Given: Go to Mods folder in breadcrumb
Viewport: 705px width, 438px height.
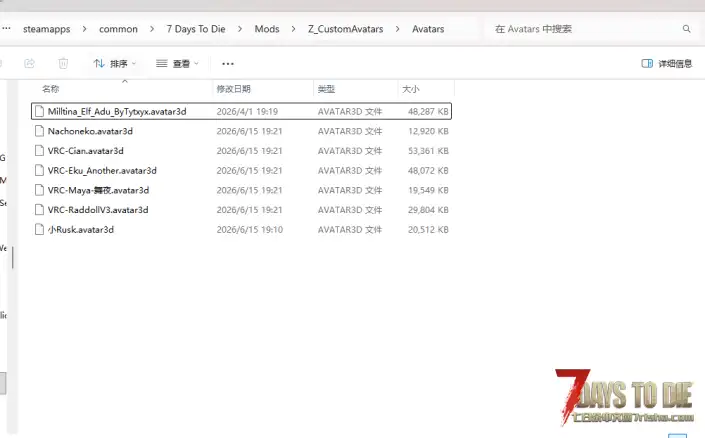Looking at the screenshot, I should click(x=267, y=29).
